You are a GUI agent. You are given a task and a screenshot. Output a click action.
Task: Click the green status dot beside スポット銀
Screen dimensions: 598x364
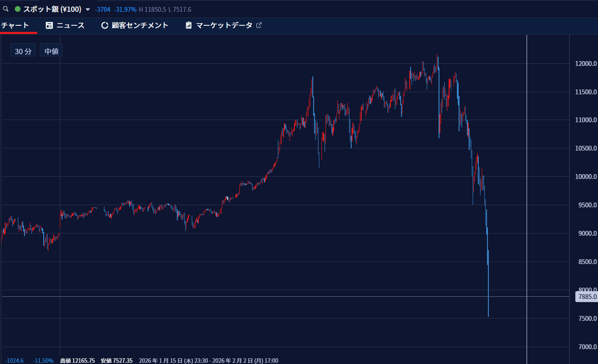click(17, 9)
